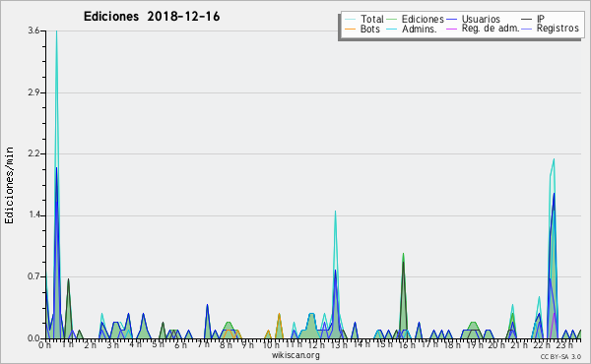Screen dimensions: 591x364
Task: Click the 23 h marker on the time axis
Action: (x=564, y=344)
